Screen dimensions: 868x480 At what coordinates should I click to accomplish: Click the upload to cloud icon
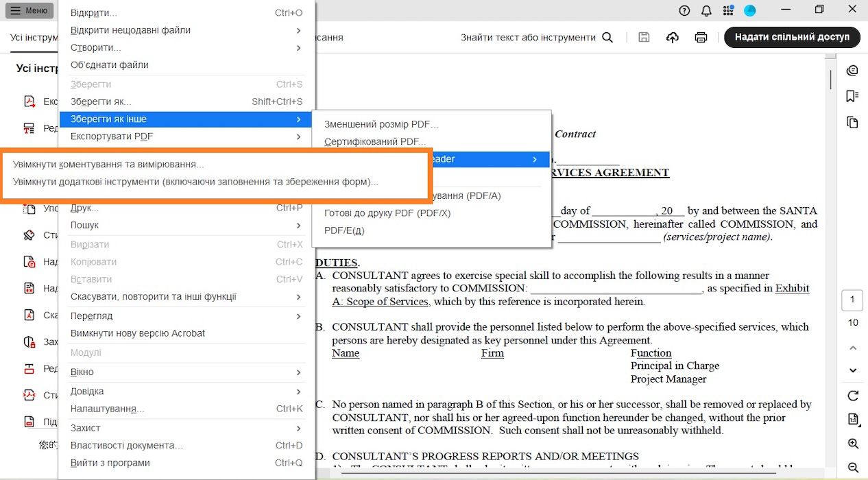[x=673, y=37]
